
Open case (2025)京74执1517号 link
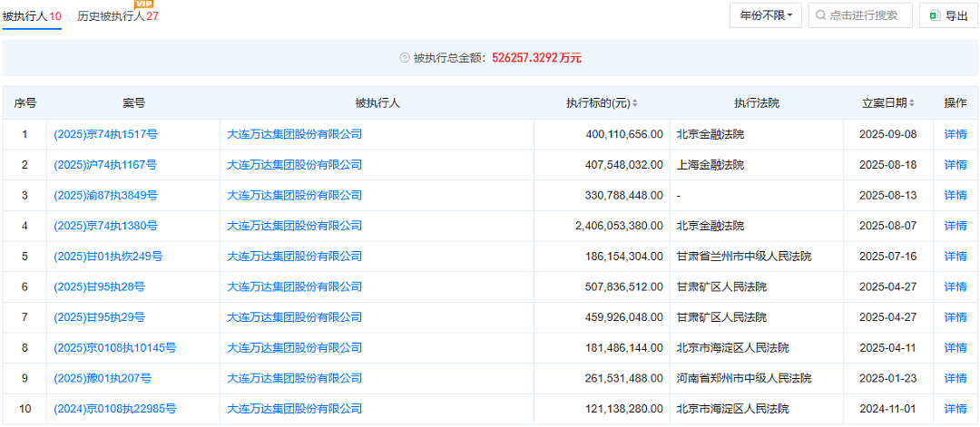tap(105, 134)
